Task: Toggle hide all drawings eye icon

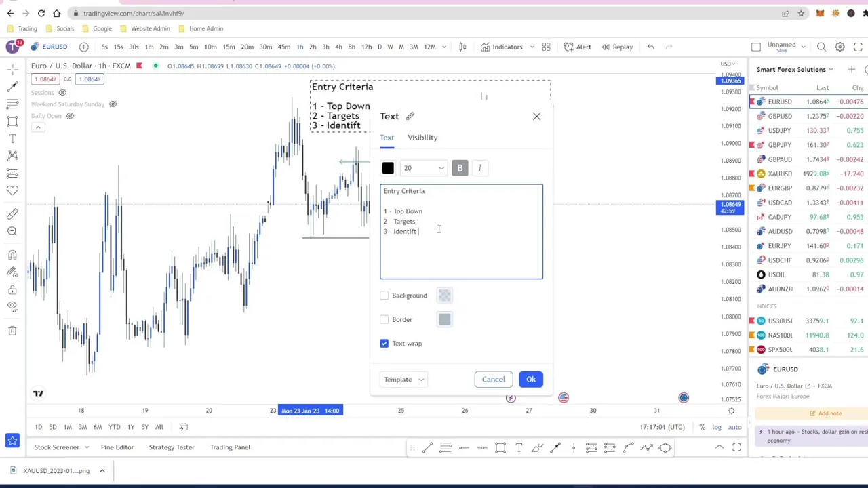Action: coord(12,306)
